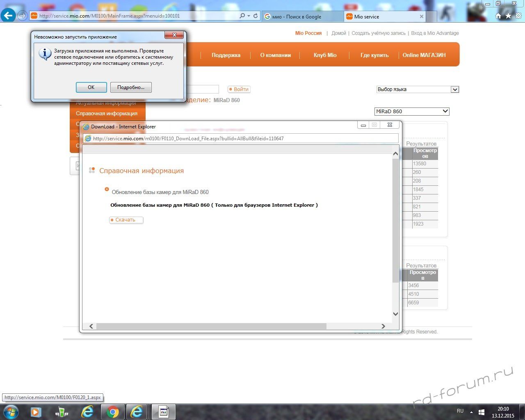Refresh the Mio service page
Viewport: 525px width, 420px height.
[x=256, y=16]
